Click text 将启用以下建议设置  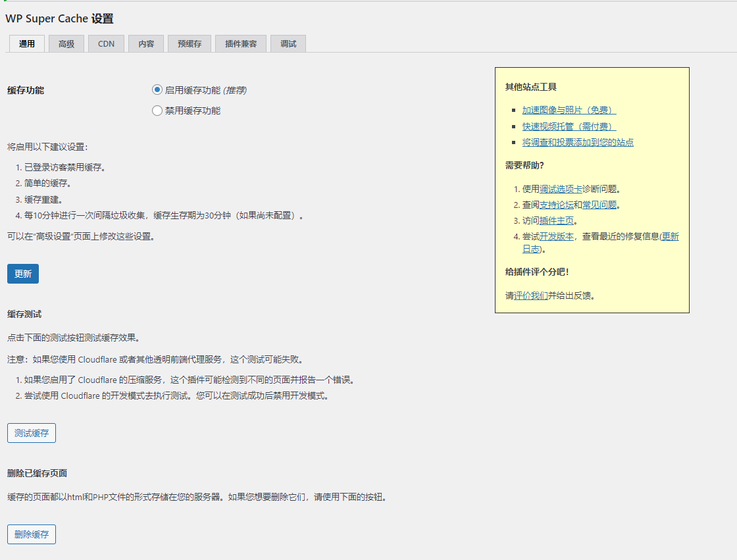(x=47, y=147)
